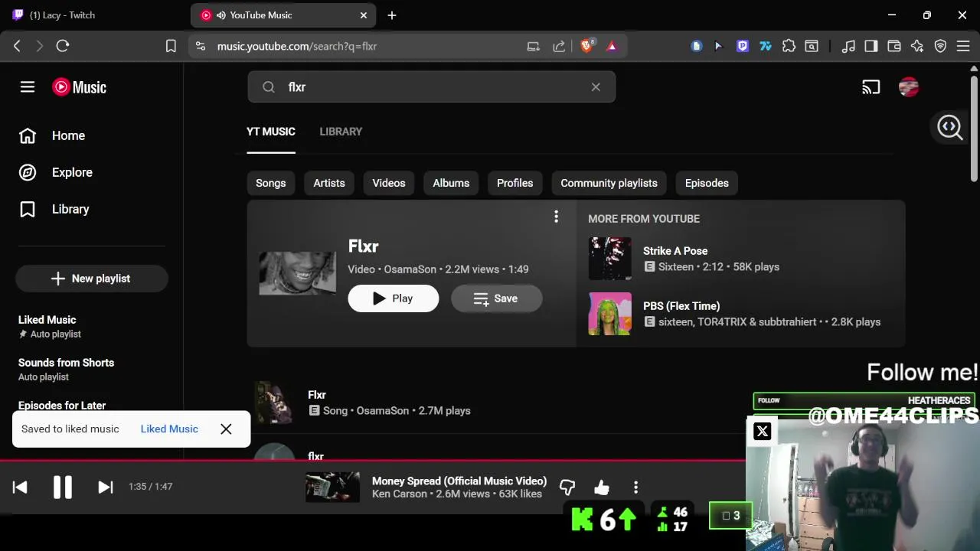Create a New playlist
The image size is (980, 551).
[x=91, y=279]
